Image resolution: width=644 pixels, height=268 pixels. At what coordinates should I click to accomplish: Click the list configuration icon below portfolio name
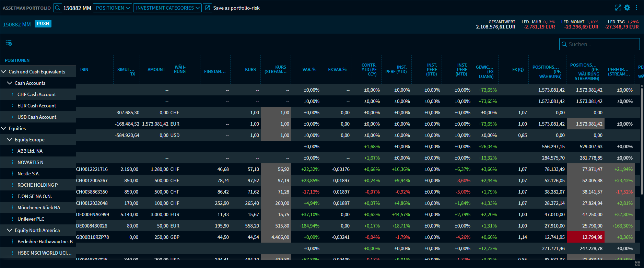[x=9, y=43]
